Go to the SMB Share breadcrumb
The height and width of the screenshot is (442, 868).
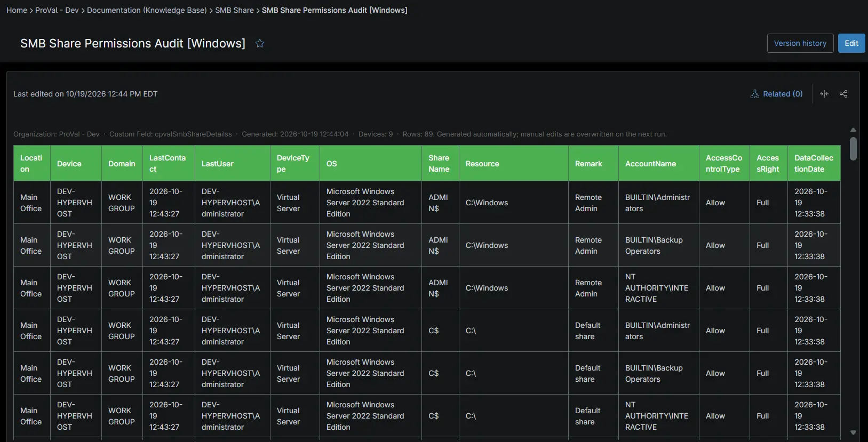(x=234, y=10)
